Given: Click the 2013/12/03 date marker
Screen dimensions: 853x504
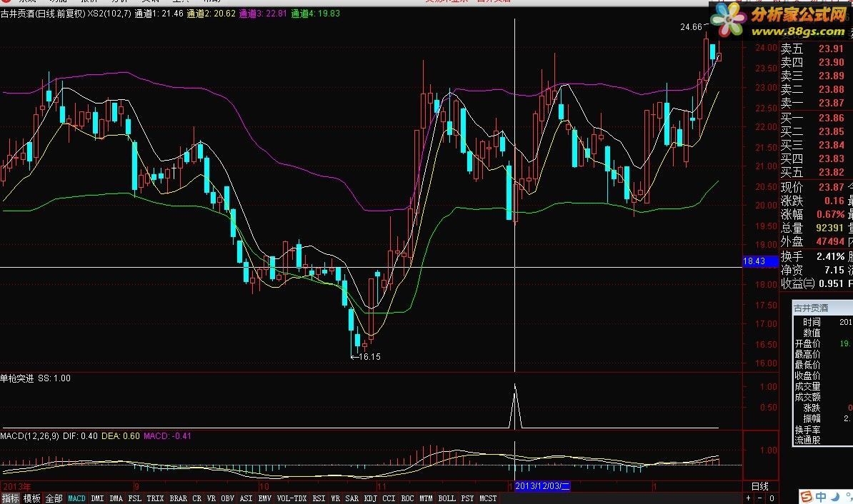Looking at the screenshot, I should pos(542,486).
